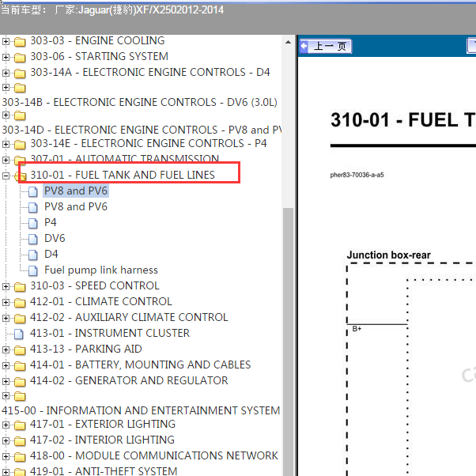Screen dimensions: 476x476
Task: Expand the 417-02 INTERIOR LIGHTING node
Action: (6, 440)
